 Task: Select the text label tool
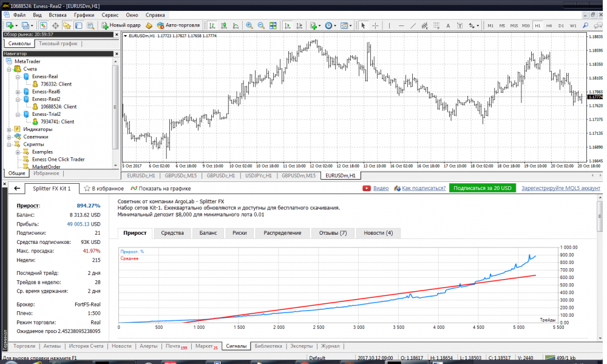[x=460, y=25]
